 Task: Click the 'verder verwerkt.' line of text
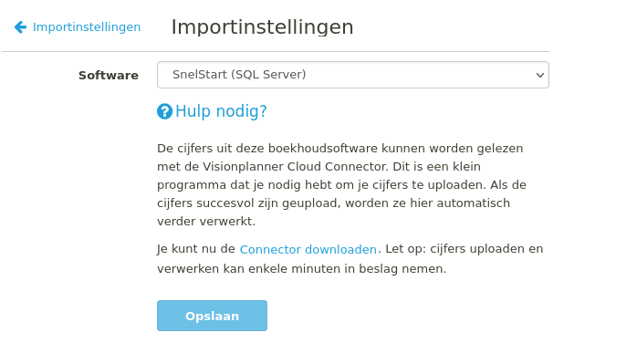[206, 222]
